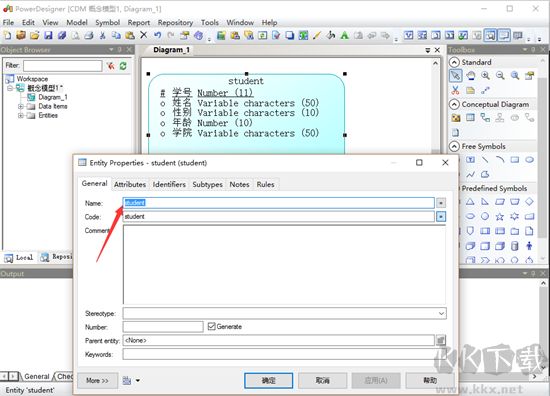Switch to the Notes tab
This screenshot has width=550, height=396.
[x=239, y=184]
